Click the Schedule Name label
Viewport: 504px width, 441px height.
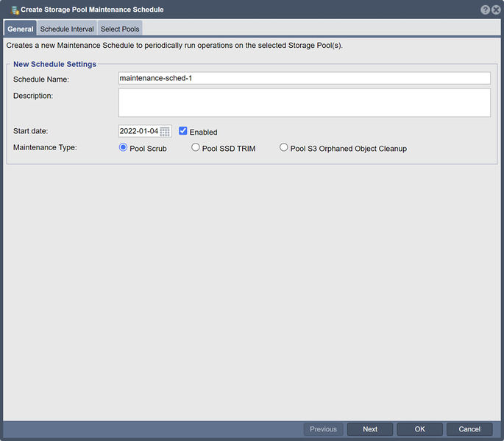point(41,79)
